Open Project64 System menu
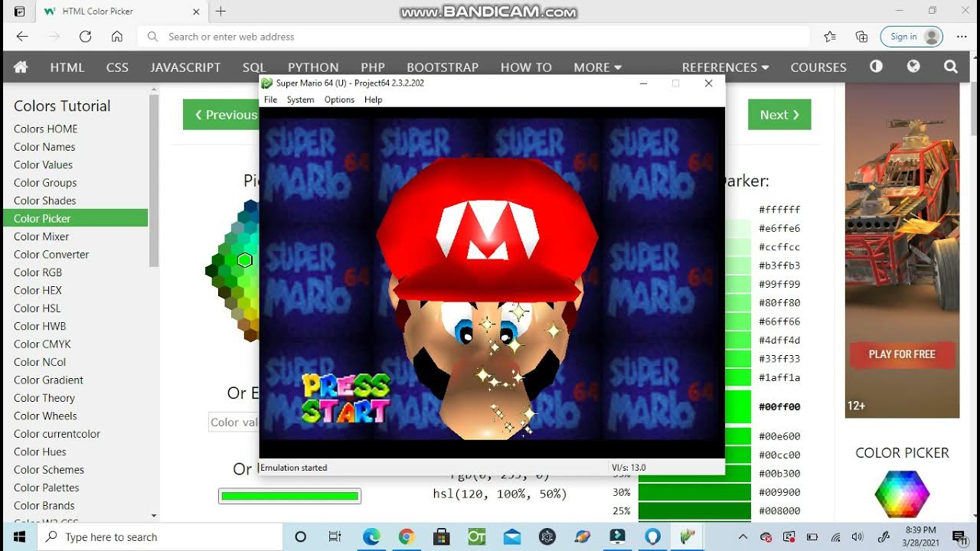The height and width of the screenshot is (551, 980). [x=300, y=99]
